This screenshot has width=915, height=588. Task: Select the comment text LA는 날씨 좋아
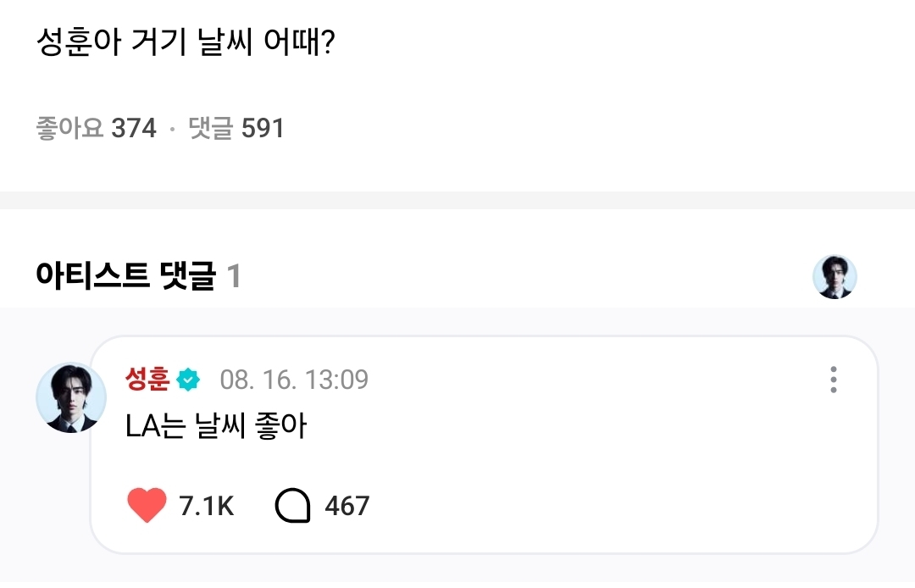[x=215, y=426]
